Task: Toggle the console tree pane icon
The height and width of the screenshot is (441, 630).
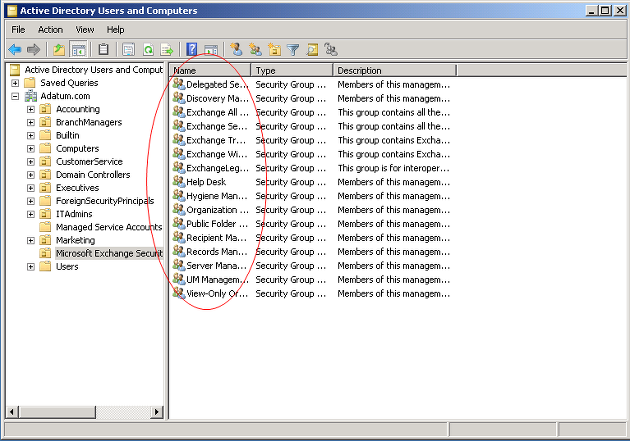Action: click(x=78, y=50)
